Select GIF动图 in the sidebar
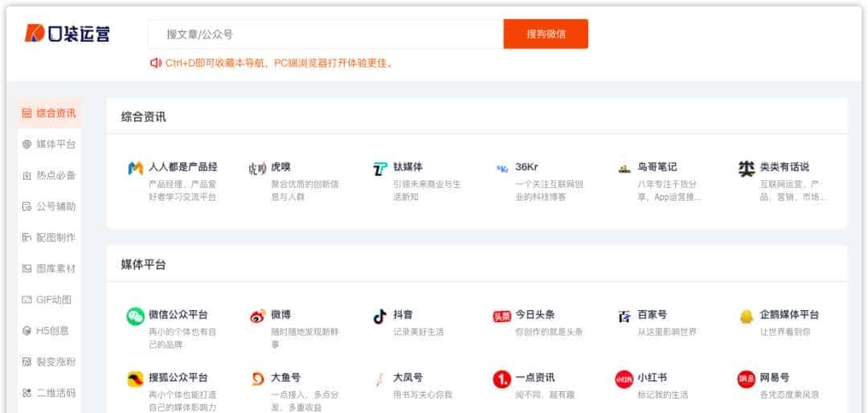This screenshot has height=413, width=868. 49,300
